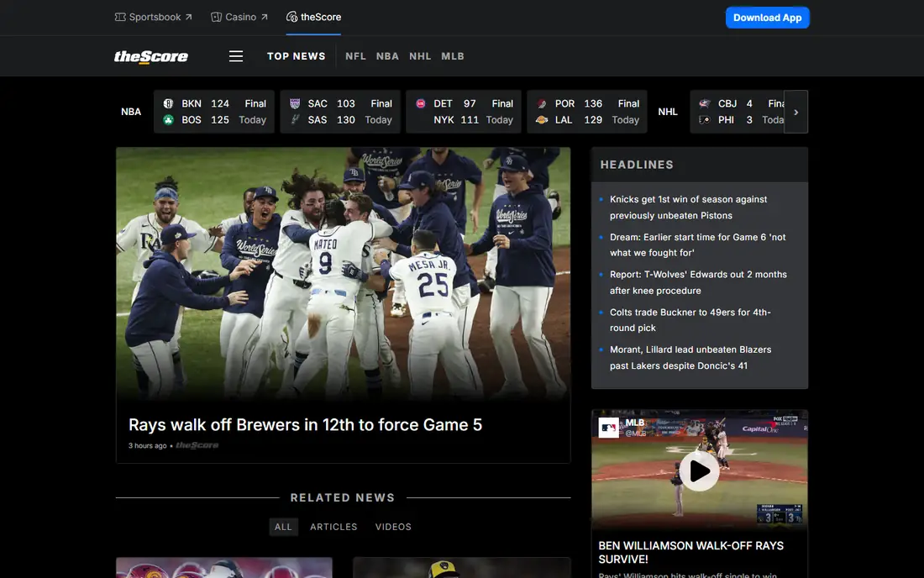The image size is (924, 578).
Task: Open Casino external arrow link
Action: (x=264, y=17)
